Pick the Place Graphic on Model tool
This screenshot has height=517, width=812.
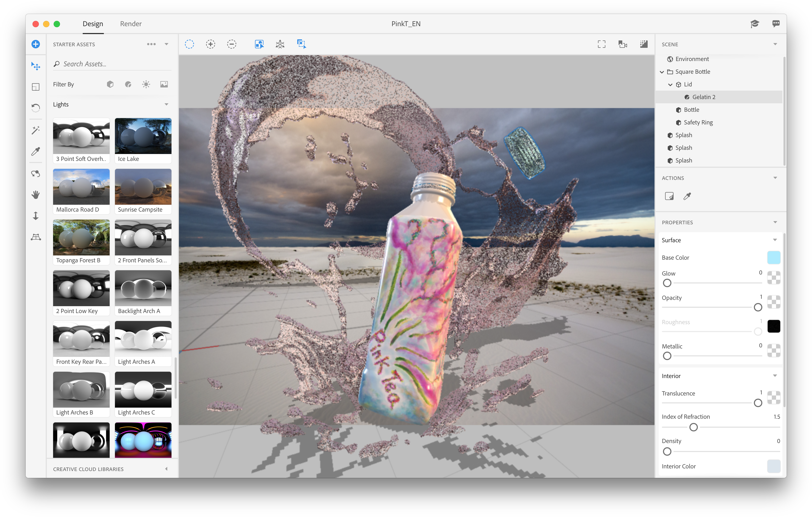(x=36, y=87)
